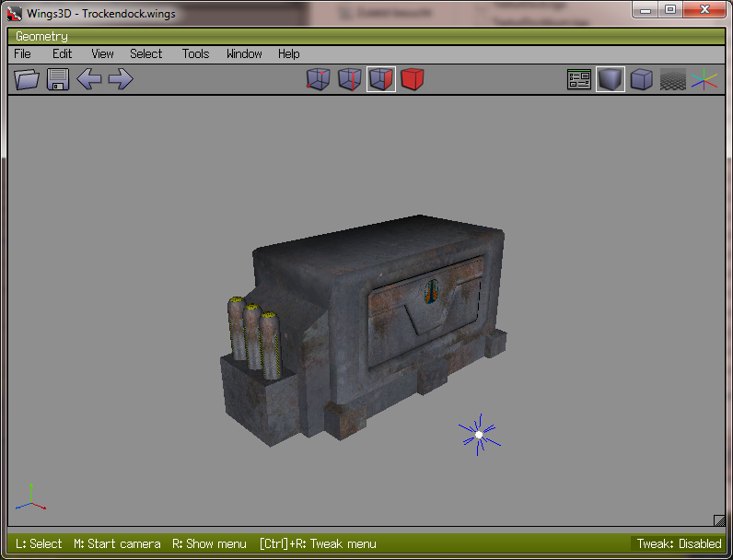The image size is (733, 560).
Task: Toggle smooth shaded preview cube
Action: point(610,80)
